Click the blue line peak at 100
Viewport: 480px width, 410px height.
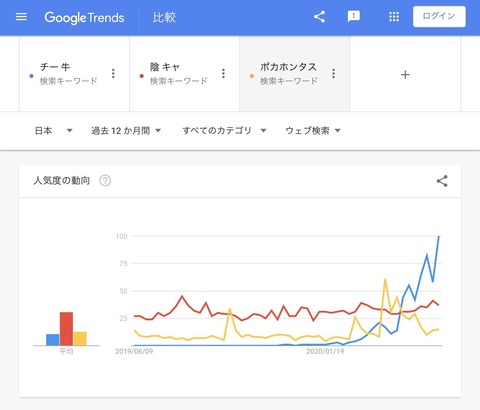(439, 236)
